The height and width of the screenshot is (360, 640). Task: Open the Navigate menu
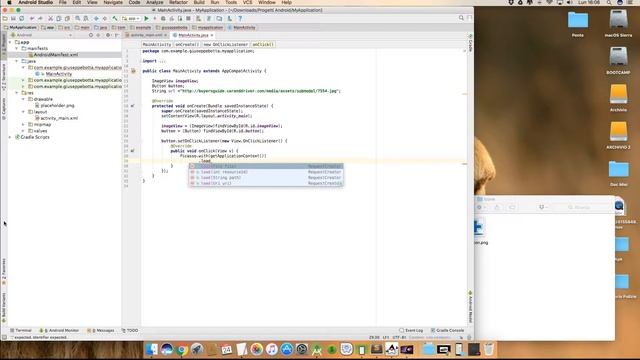coord(113,2)
